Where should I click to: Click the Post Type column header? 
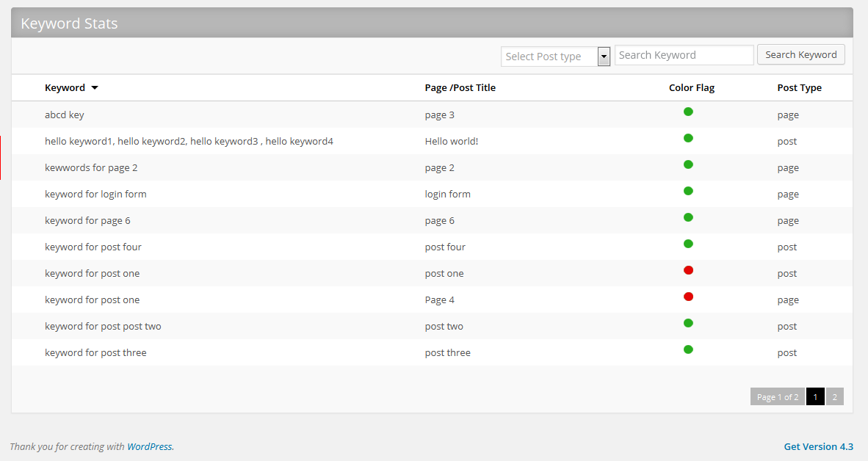[x=799, y=88]
